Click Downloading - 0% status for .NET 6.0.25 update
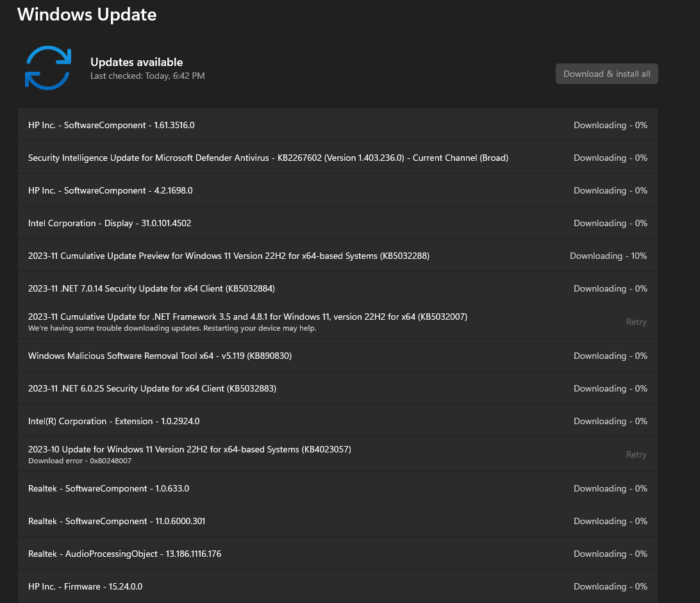 pos(610,389)
